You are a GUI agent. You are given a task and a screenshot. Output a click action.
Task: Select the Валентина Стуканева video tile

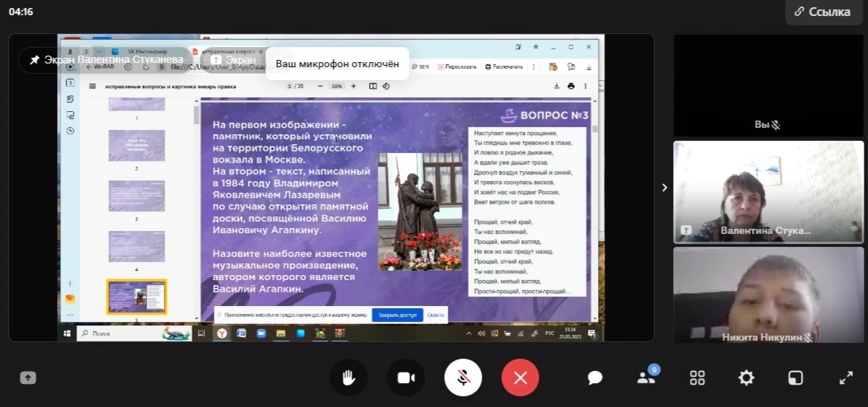point(768,191)
